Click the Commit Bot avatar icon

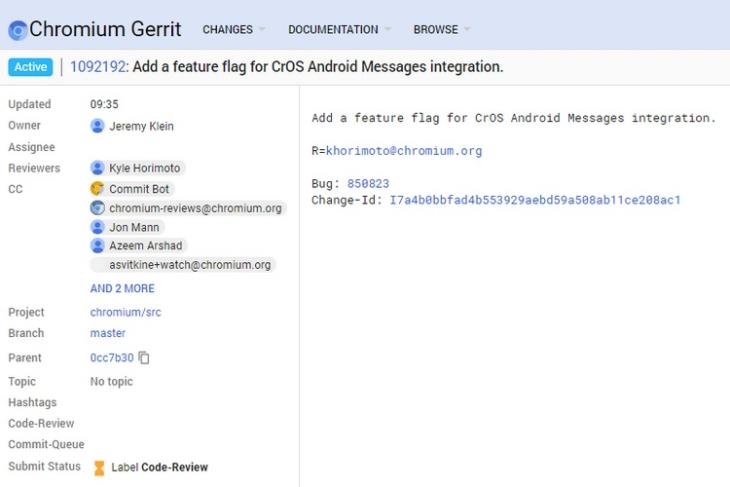coord(97,189)
